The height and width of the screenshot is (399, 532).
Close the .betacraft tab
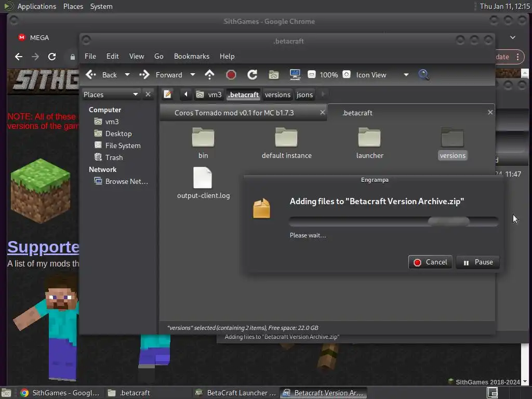pyautogui.click(x=490, y=112)
